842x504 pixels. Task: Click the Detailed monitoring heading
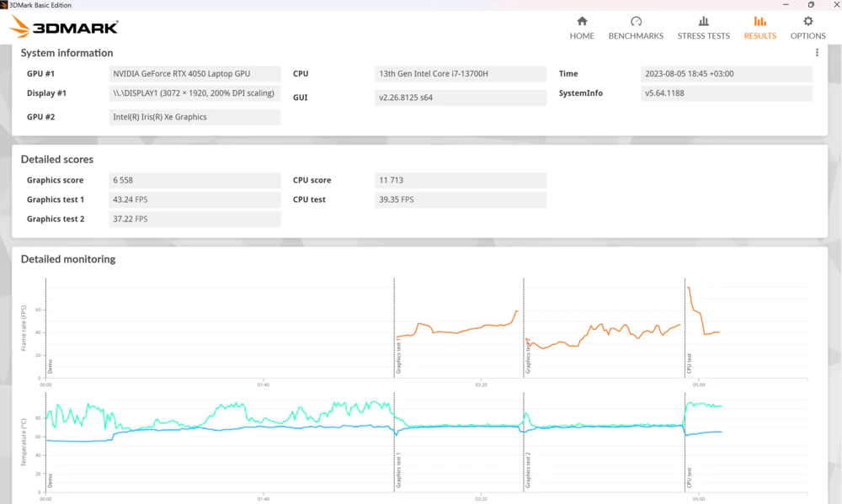pos(68,259)
